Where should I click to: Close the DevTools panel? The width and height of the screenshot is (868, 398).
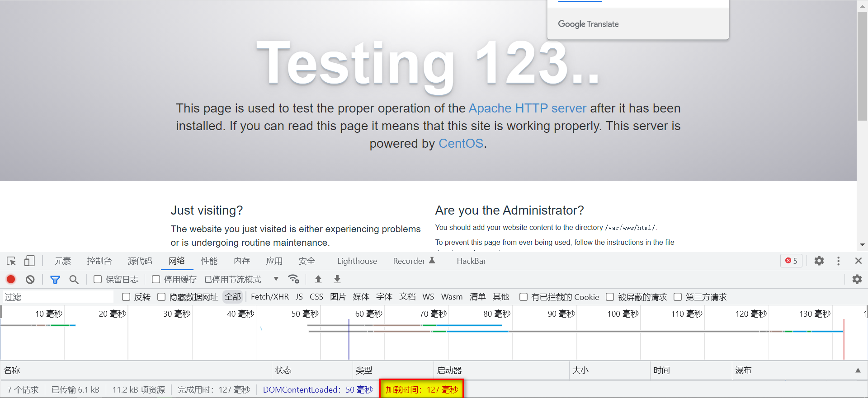point(859,261)
